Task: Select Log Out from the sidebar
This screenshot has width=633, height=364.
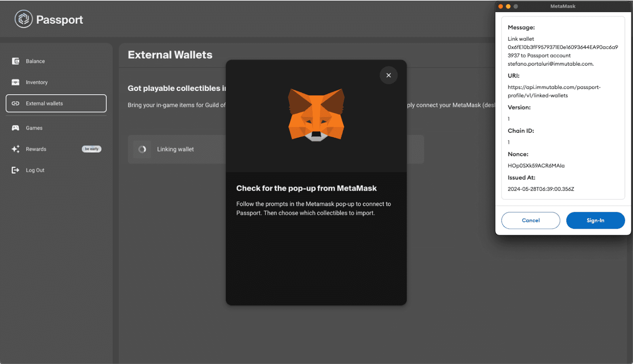Action: (35, 170)
